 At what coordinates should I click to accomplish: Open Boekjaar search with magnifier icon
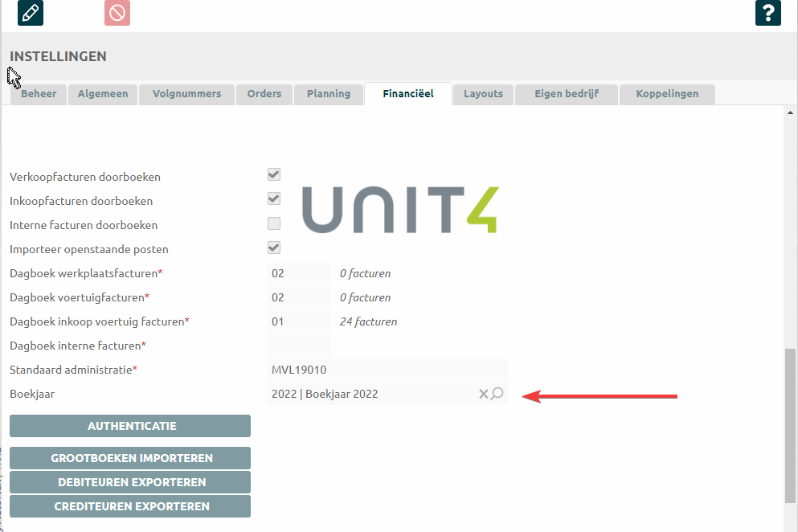497,394
